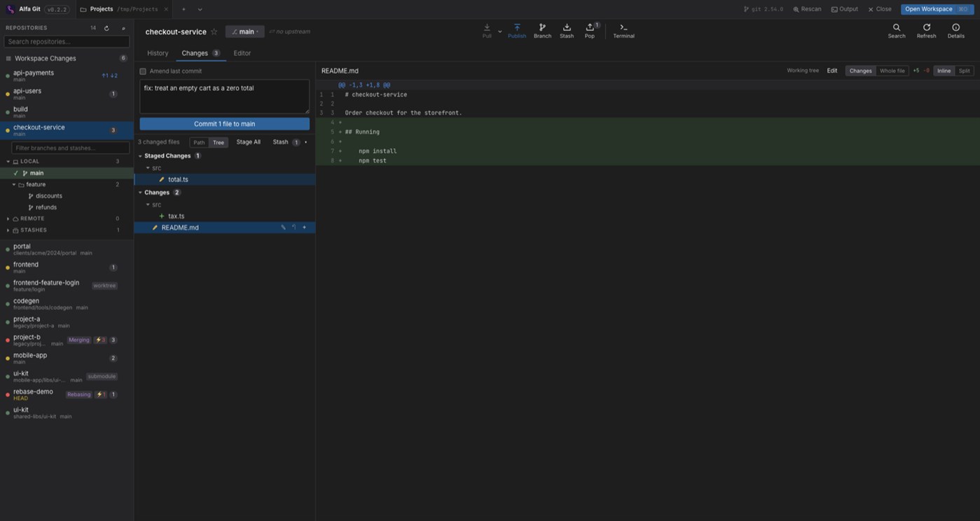Enable the Amend last commit checkbox
This screenshot has height=521, width=980.
point(143,71)
